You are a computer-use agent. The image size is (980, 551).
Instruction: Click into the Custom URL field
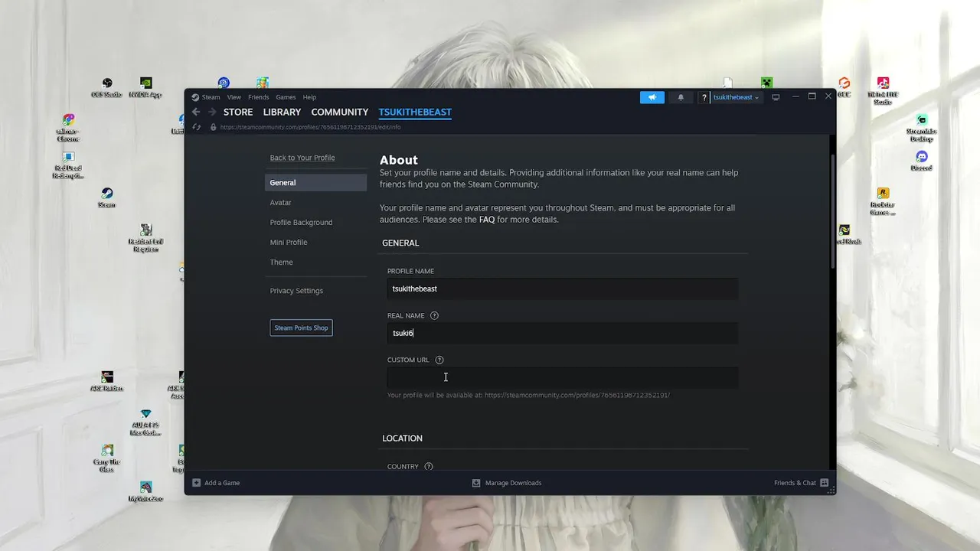tap(562, 377)
